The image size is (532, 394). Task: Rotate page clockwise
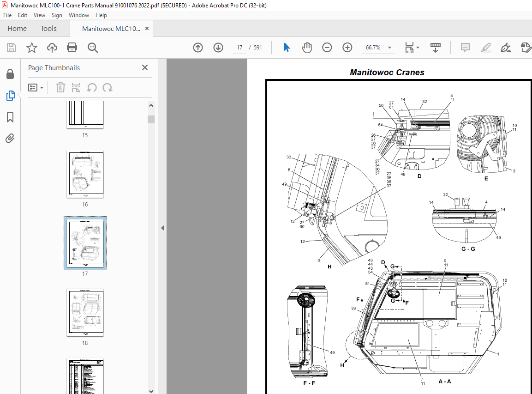pyautogui.click(x=108, y=88)
